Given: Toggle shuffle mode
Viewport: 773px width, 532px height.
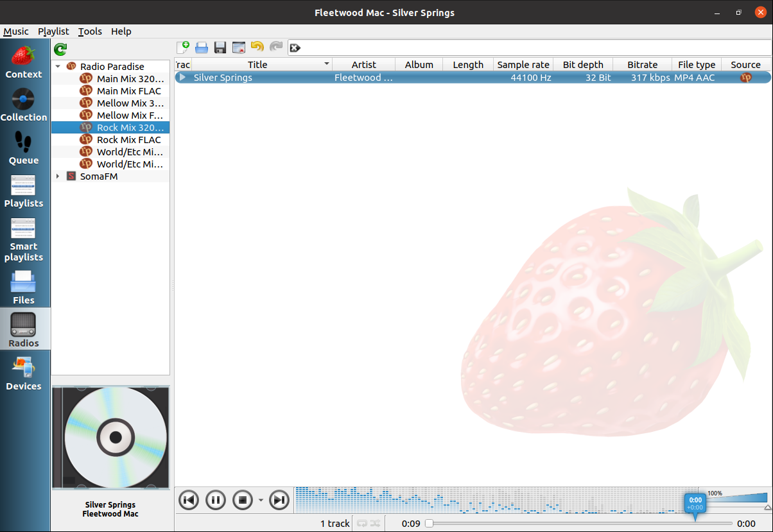Looking at the screenshot, I should click(x=374, y=523).
